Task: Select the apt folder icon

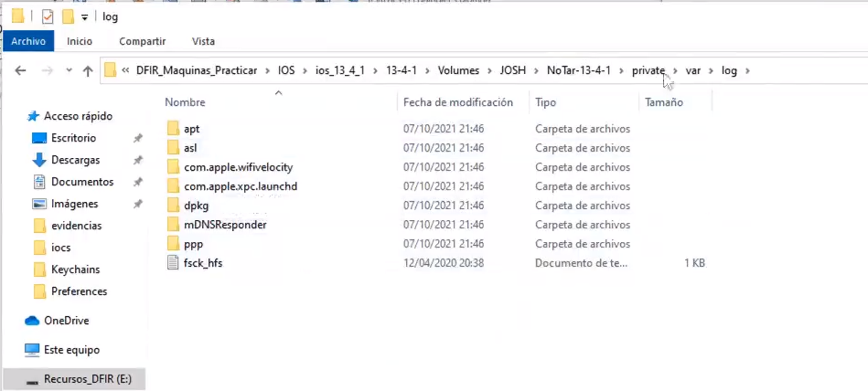Action: tap(173, 129)
